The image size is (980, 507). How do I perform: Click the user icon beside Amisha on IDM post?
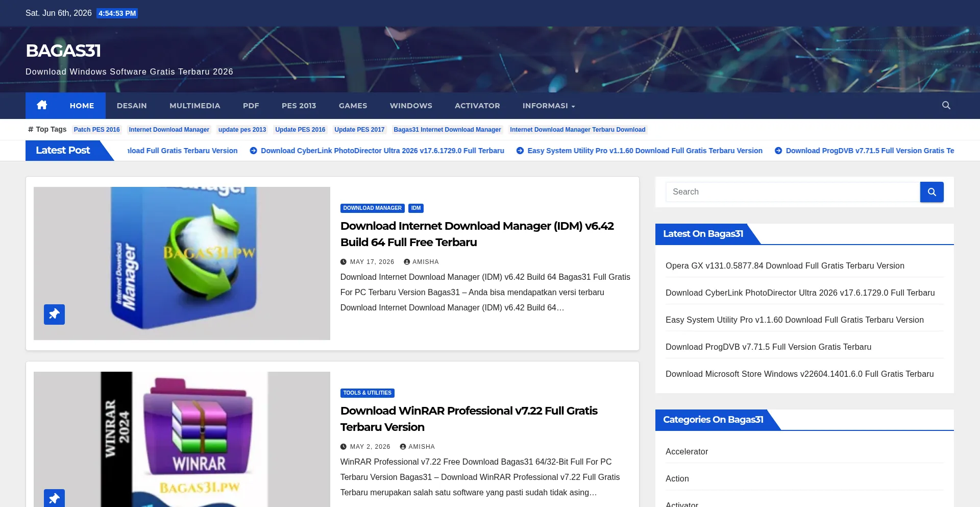[407, 262]
